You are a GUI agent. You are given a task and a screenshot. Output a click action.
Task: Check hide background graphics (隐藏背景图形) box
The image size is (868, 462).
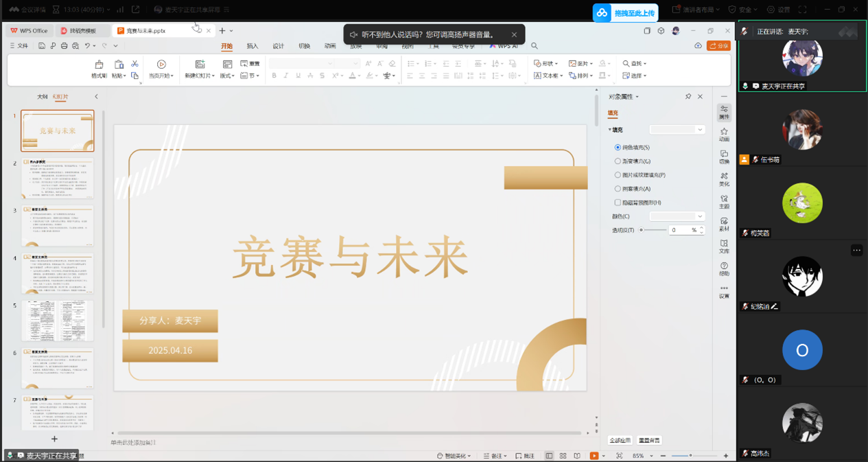[x=618, y=203]
